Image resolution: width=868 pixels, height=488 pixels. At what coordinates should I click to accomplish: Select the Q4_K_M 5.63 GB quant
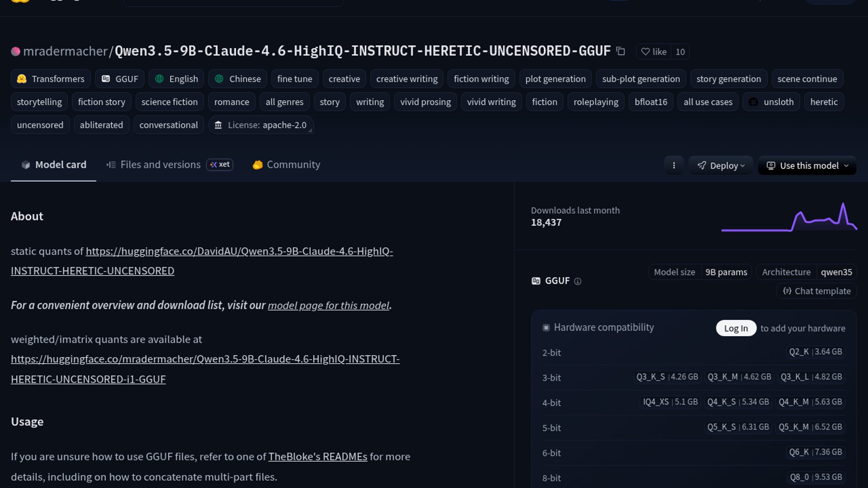(810, 402)
